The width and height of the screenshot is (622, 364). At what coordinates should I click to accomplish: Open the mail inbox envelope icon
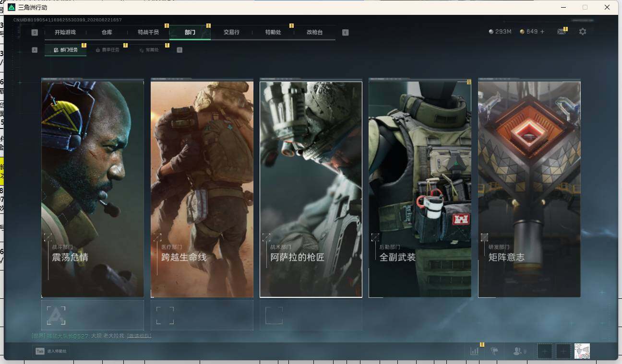coord(561,32)
